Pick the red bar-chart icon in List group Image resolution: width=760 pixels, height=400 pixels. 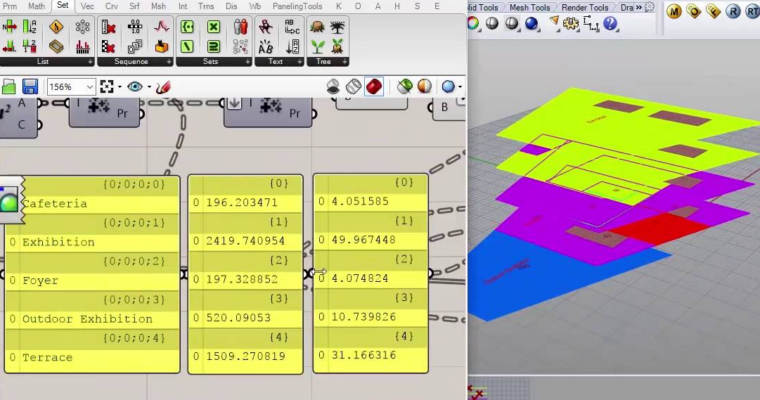[82, 47]
